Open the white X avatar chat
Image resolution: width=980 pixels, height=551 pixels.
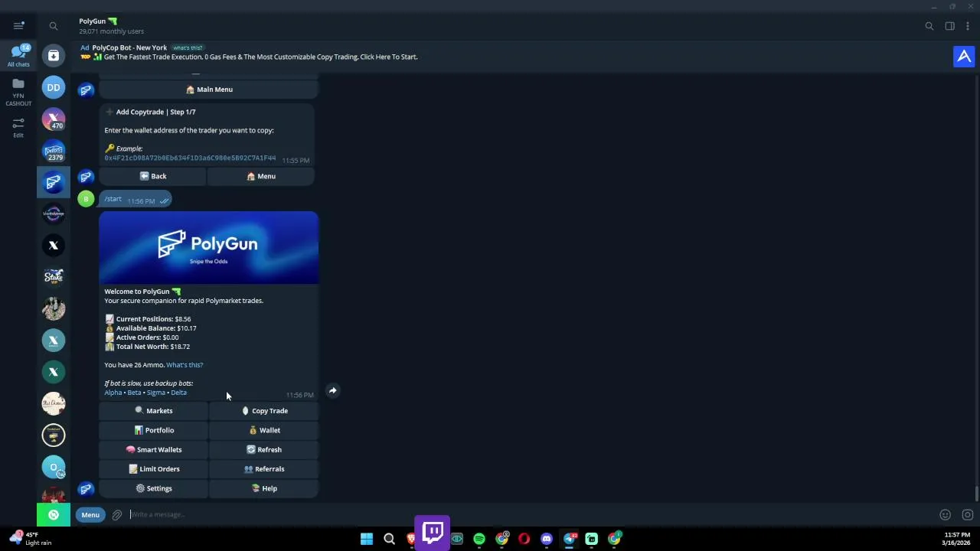(x=54, y=246)
